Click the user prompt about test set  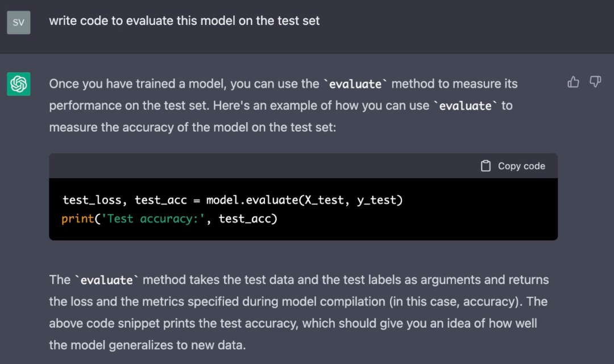click(184, 20)
